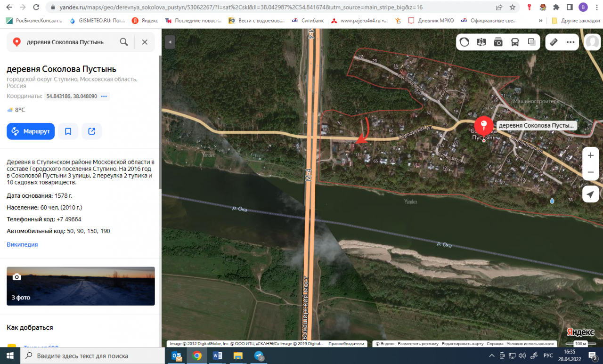Show public transport on map
Image resolution: width=603 pixels, height=364 pixels.
[515, 42]
